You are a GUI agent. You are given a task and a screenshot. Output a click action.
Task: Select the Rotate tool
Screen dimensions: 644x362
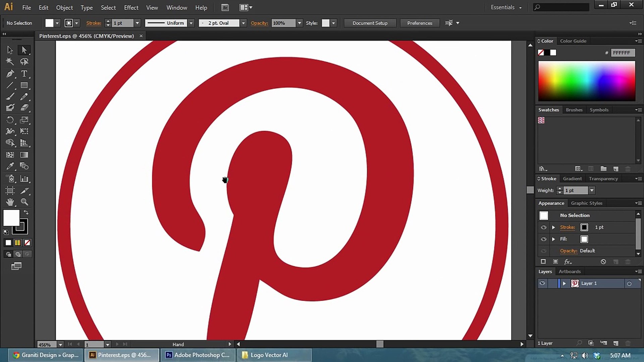10,120
